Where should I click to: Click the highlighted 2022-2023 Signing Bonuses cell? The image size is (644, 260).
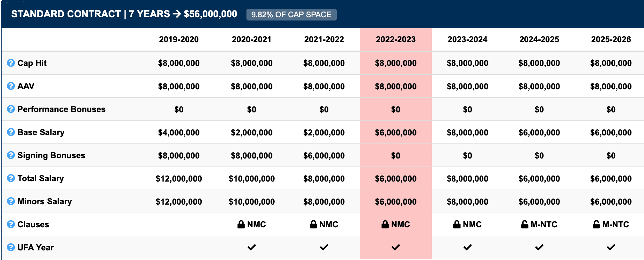click(396, 156)
